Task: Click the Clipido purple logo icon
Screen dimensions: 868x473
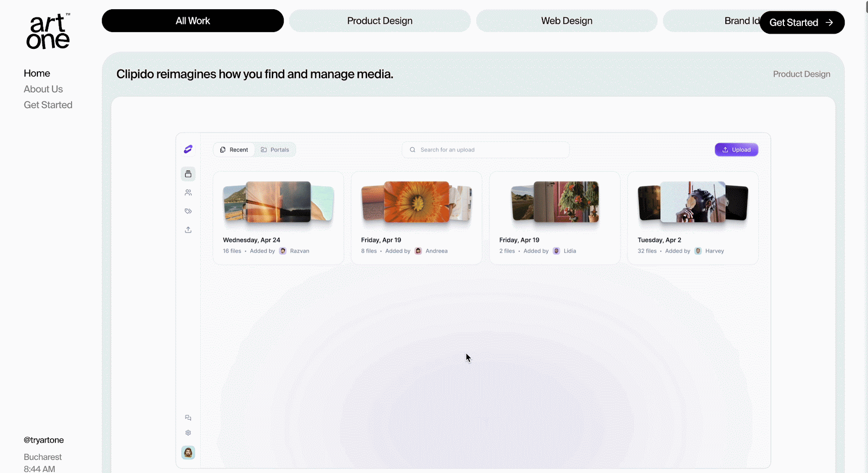Action: click(188, 149)
